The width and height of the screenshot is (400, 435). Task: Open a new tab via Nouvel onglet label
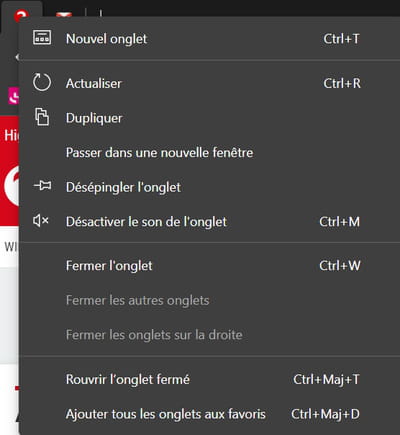tap(106, 39)
